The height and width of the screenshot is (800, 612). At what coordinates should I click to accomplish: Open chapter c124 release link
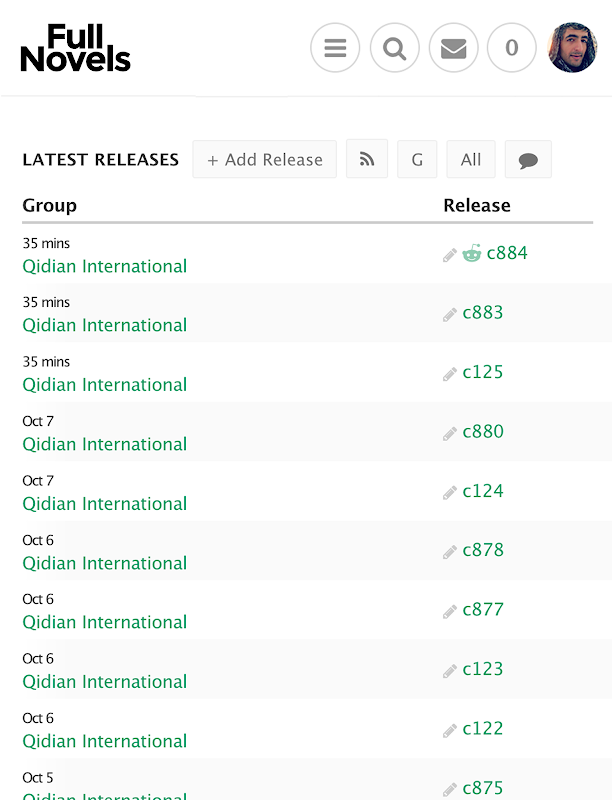(x=483, y=491)
